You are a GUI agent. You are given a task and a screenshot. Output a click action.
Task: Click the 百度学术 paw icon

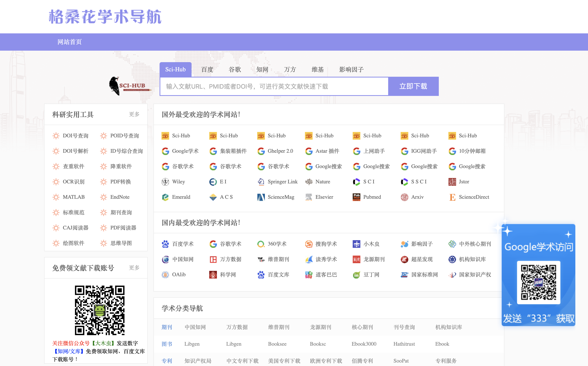(165, 244)
